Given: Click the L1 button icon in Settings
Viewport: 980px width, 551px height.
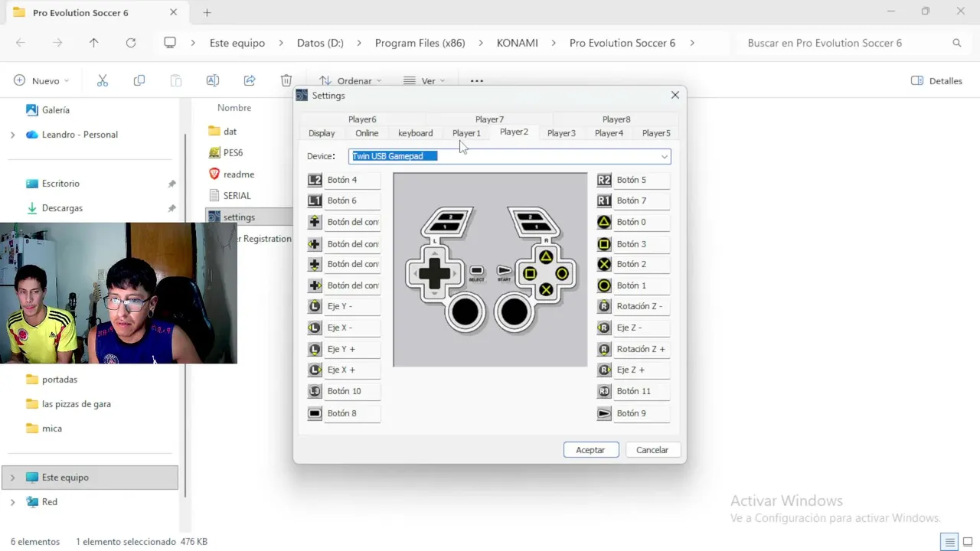Looking at the screenshot, I should coord(315,201).
